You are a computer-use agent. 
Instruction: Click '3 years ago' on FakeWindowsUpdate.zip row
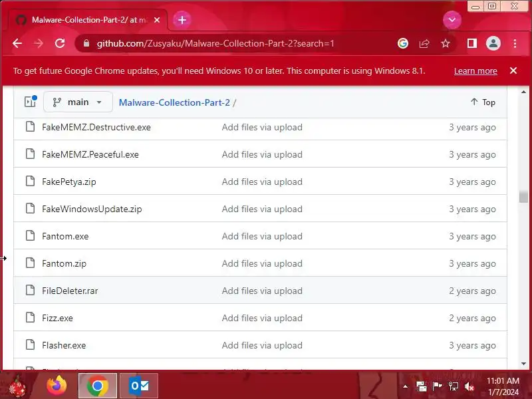[472, 209]
